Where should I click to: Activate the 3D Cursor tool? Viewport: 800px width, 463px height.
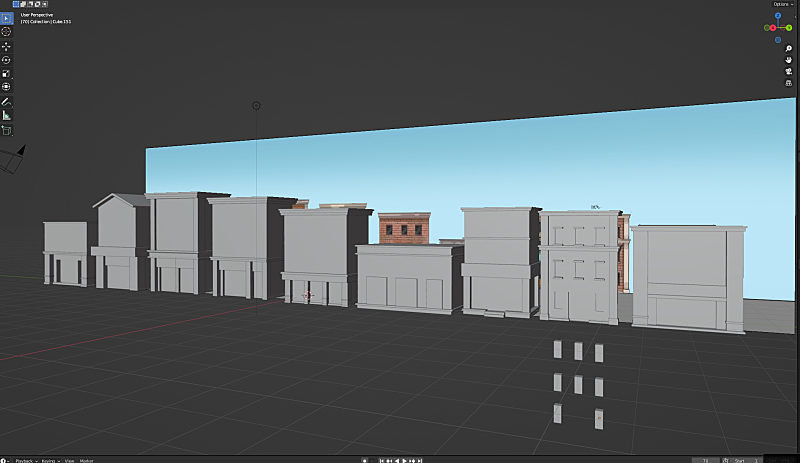[6, 32]
